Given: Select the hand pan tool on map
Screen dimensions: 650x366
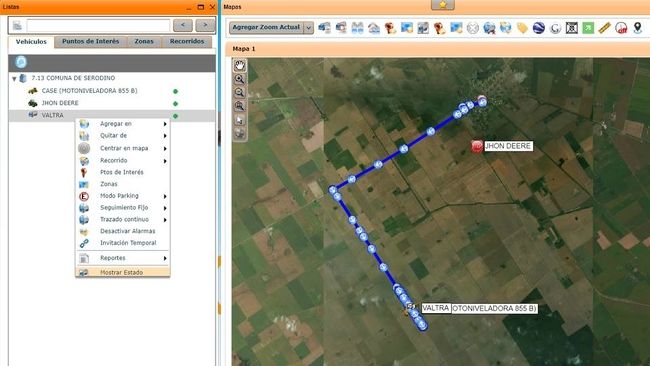Looking at the screenshot, I should click(x=240, y=65).
